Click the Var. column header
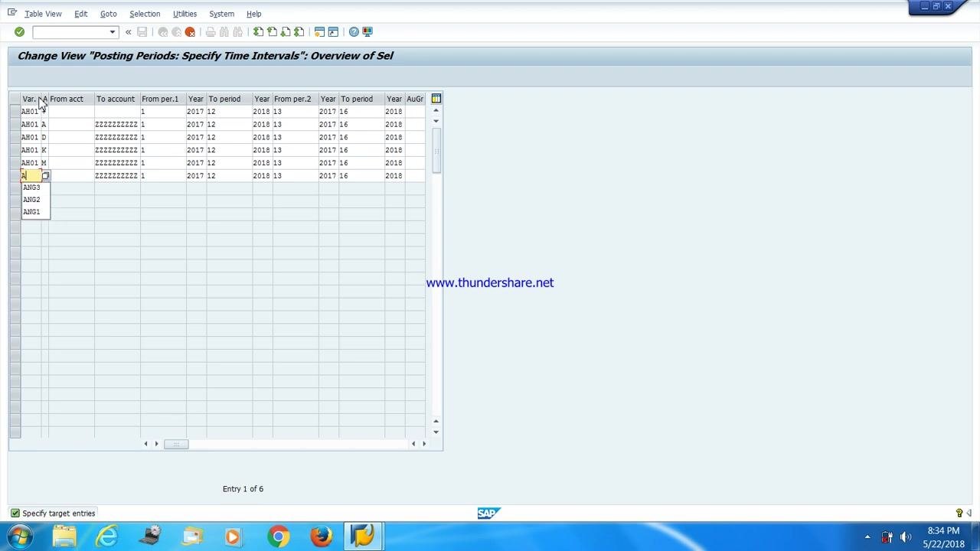 point(31,99)
